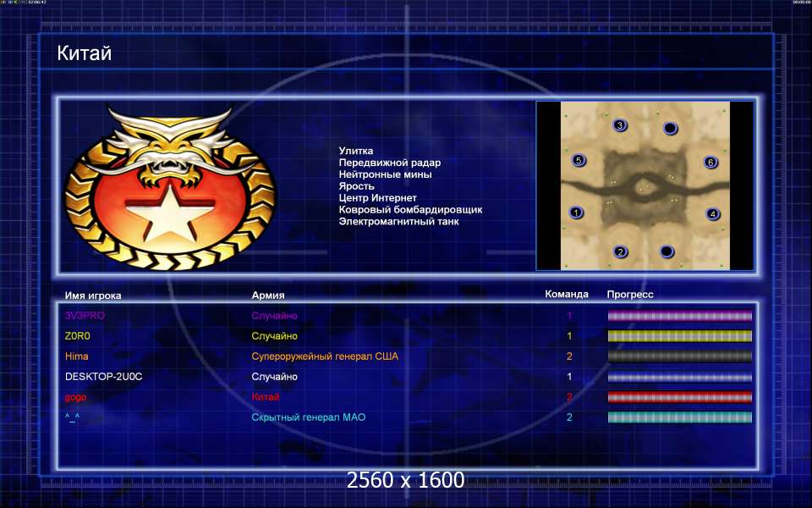Screen dimensions: 812x508
Task: Click team number of gogo
Action: click(569, 397)
